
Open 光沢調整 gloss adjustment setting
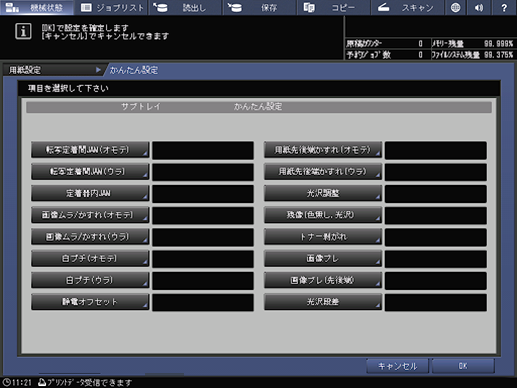(323, 193)
